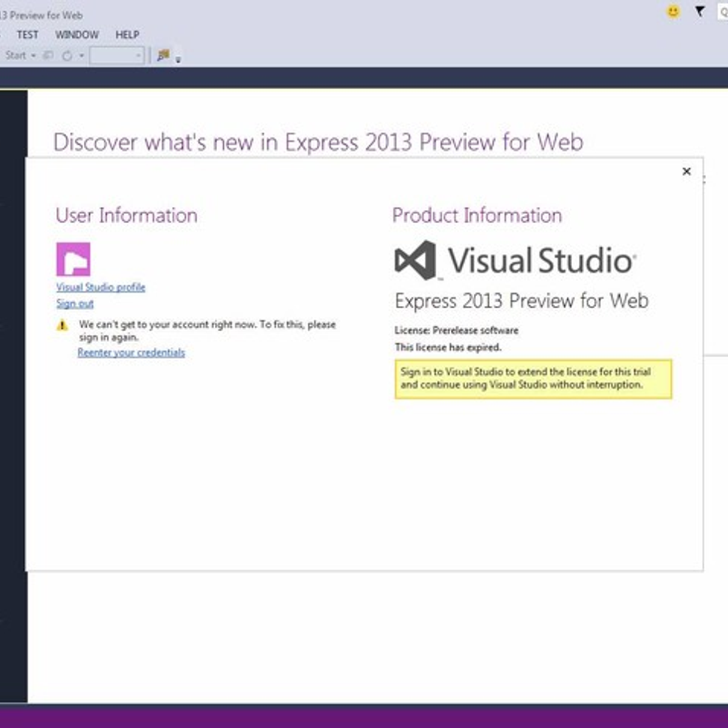Viewport: 728px width, 728px height.
Task: Open the toolbar overflow options arrow
Action: pos(178,59)
